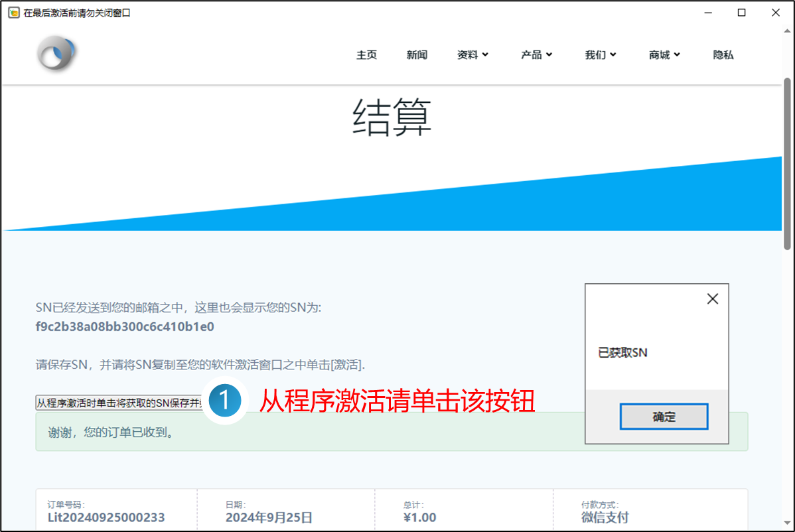The image size is (795, 532).
Task: Open the 隐私 page link
Action: pyautogui.click(x=723, y=55)
